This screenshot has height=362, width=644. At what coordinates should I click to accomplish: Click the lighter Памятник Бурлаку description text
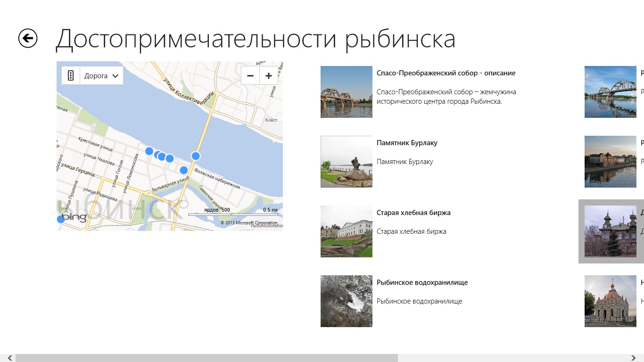405,162
